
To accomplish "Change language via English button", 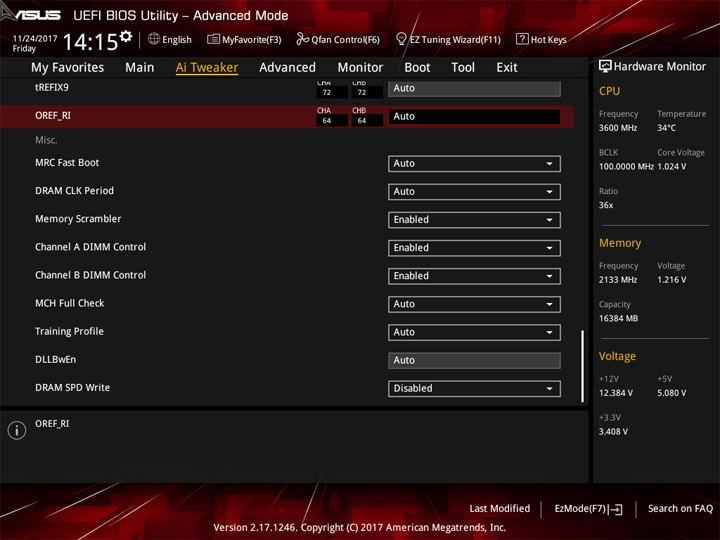I will (x=170, y=39).
